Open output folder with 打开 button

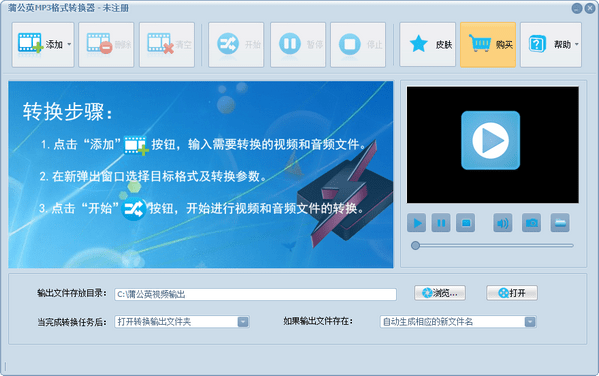(512, 293)
